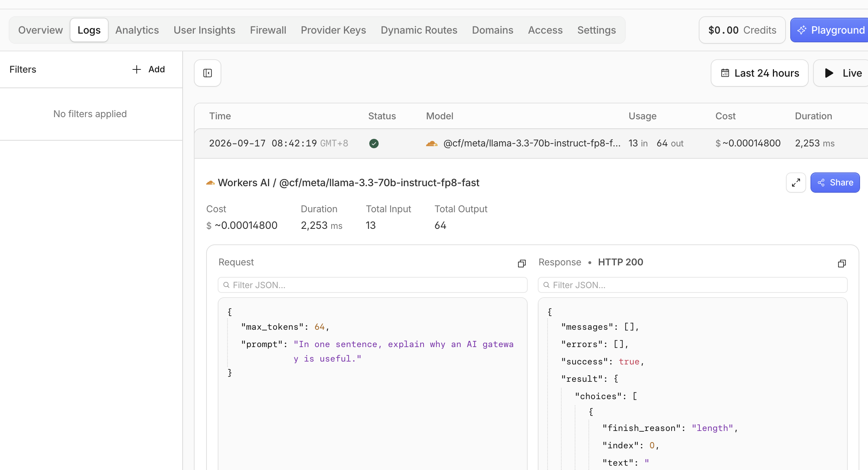The image size is (868, 470).
Task: Open the Last 24 hours time range picker
Action: click(x=759, y=73)
